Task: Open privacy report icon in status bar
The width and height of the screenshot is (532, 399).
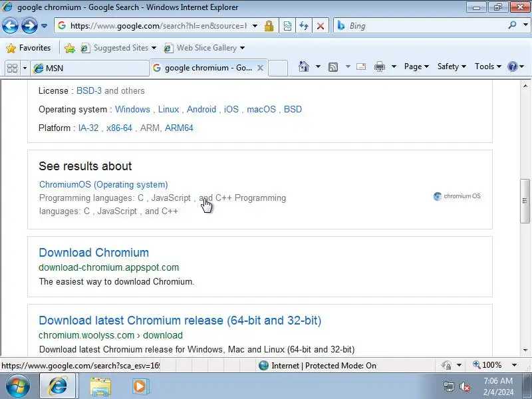Action: pos(446,365)
